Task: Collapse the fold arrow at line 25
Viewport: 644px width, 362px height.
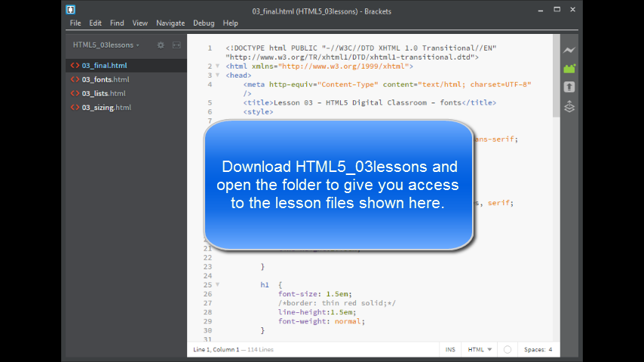Action: point(217,285)
